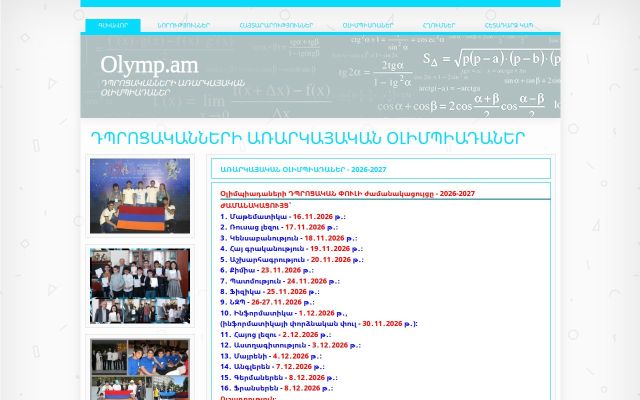Click the informatics trial stage line 30.11.2026
Image resolution: width=640 pixels, height=400 pixels.
(319, 324)
